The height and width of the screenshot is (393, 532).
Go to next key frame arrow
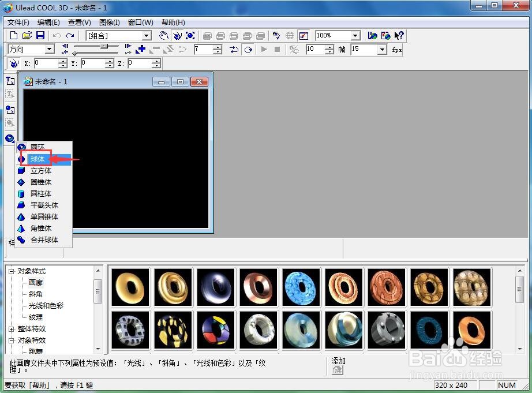point(128,46)
